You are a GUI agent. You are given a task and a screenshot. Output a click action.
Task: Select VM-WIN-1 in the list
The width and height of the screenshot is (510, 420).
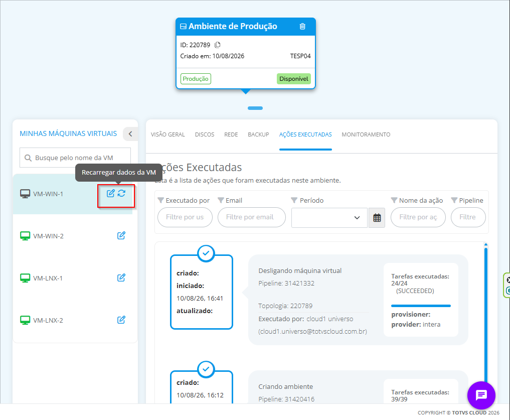(x=73, y=194)
